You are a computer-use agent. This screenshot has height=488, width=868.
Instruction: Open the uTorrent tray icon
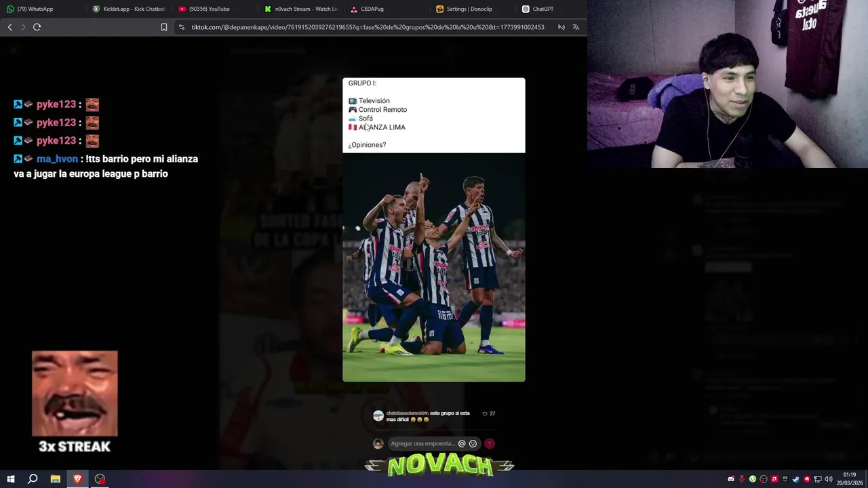click(753, 479)
